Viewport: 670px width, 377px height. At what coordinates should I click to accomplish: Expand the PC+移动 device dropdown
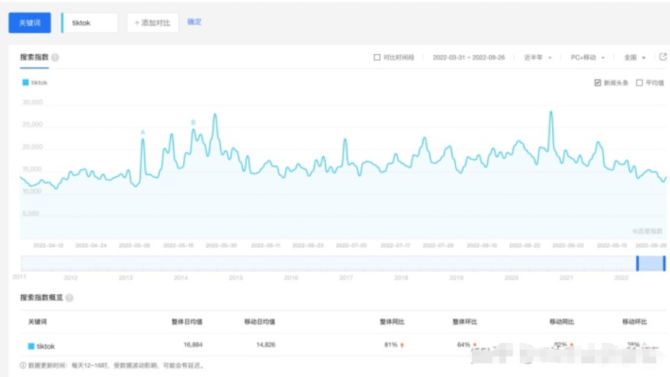(588, 57)
